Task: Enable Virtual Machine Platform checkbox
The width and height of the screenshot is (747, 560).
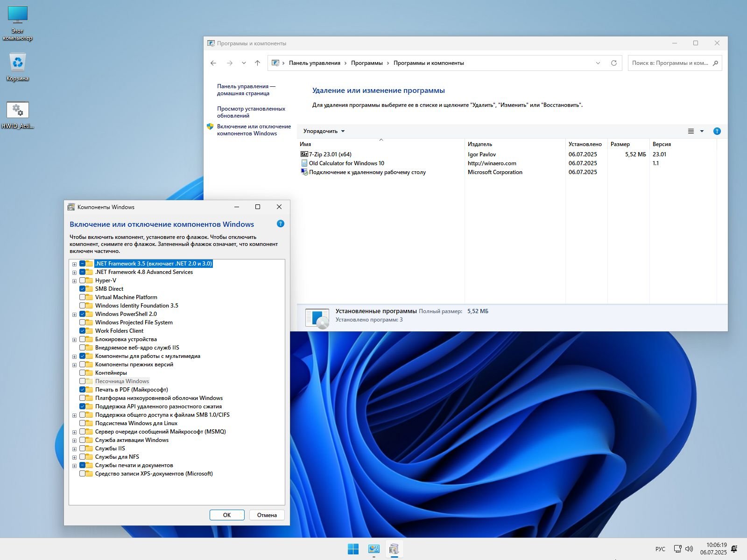Action: pos(83,297)
